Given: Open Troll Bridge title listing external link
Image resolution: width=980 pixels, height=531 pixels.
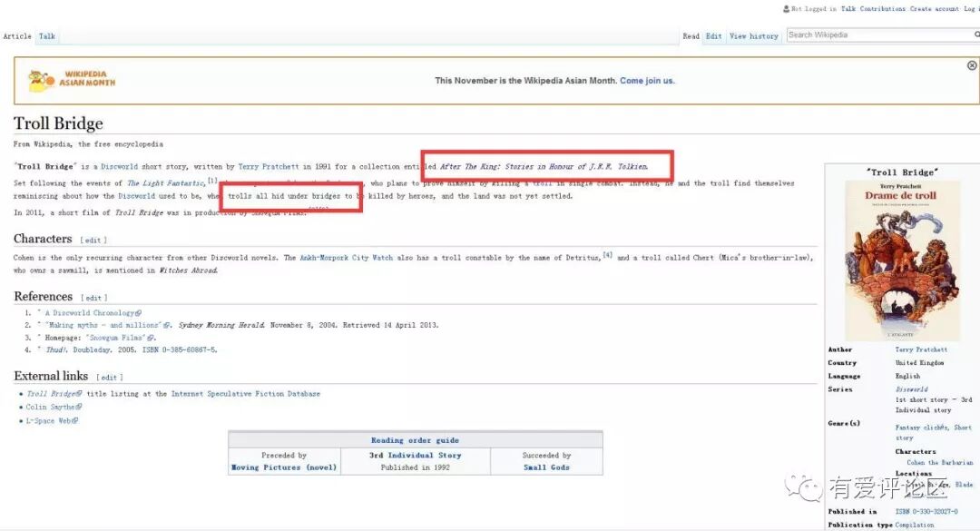Looking at the screenshot, I should pos(54,394).
